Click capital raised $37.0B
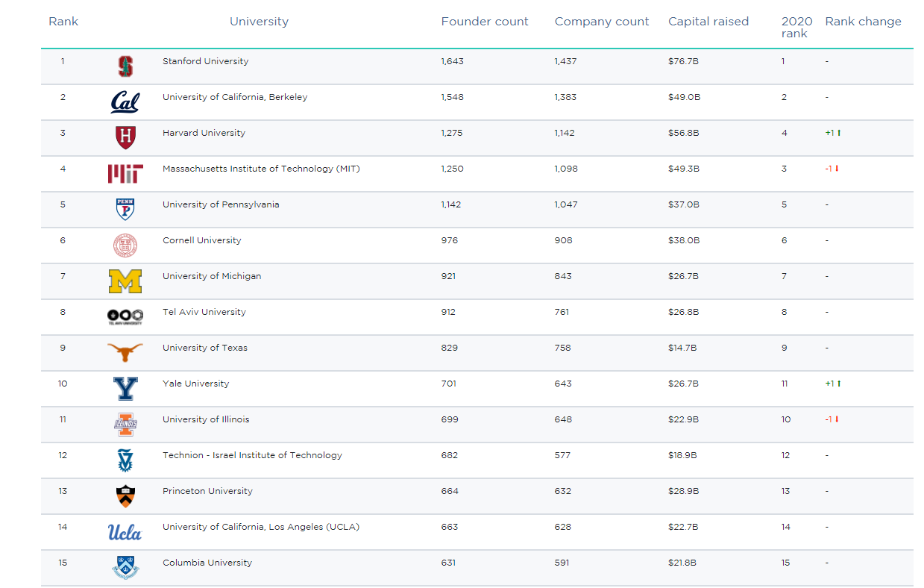The height and width of the screenshot is (588, 924). (x=684, y=204)
